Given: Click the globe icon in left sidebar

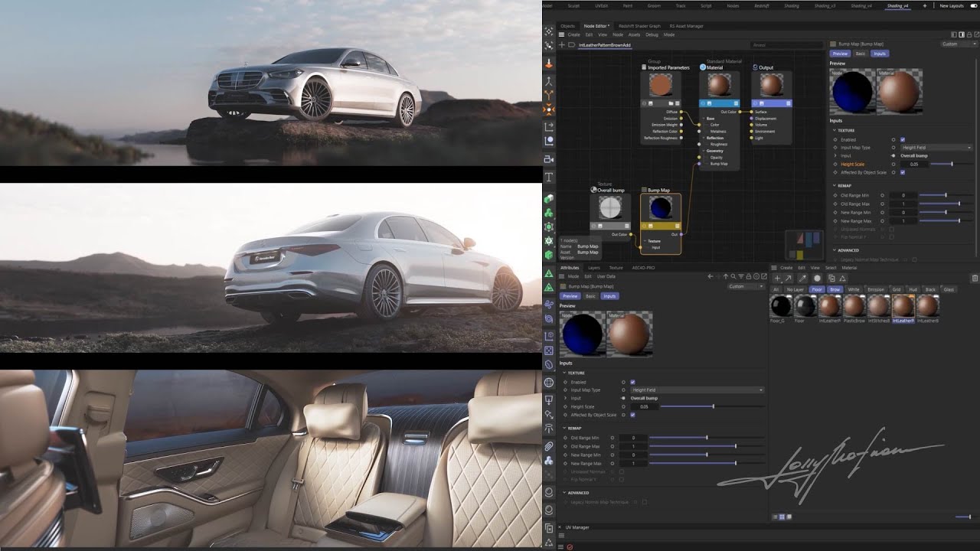Looking at the screenshot, I should coord(549,382).
